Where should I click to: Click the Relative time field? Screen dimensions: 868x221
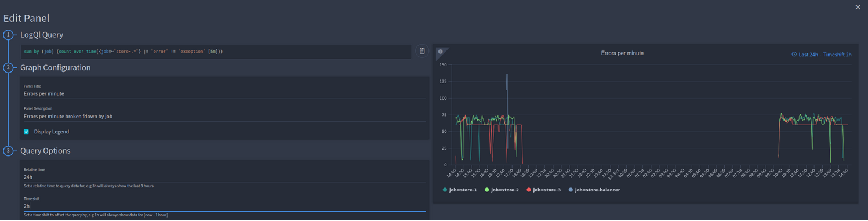point(224,177)
